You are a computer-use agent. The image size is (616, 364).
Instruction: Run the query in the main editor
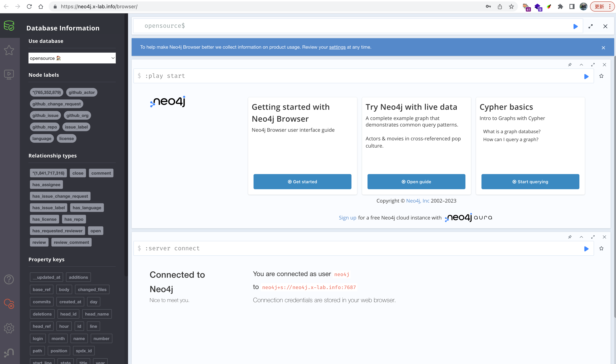click(575, 26)
